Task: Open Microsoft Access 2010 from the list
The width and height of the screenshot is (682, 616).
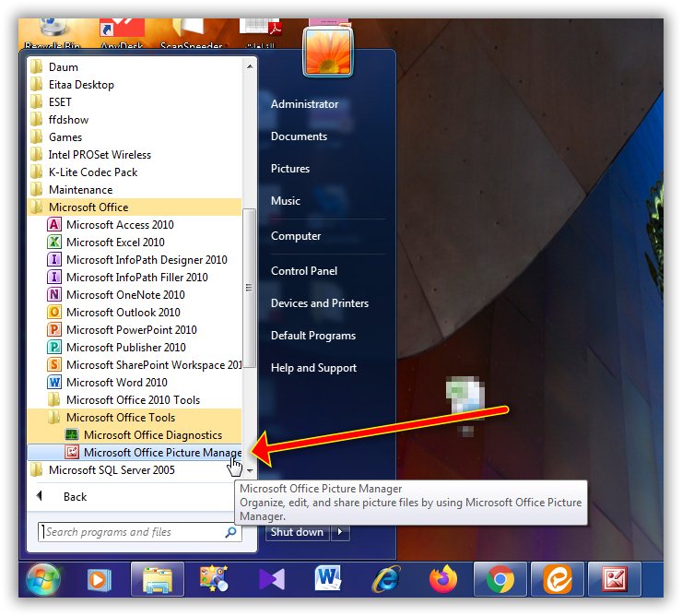Action: click(x=119, y=225)
